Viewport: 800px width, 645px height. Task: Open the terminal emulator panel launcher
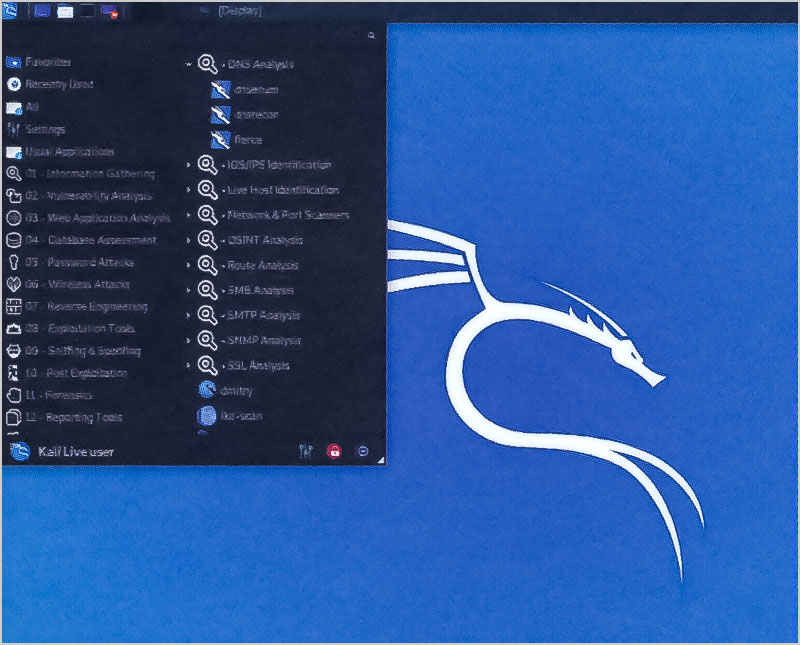pyautogui.click(x=87, y=11)
